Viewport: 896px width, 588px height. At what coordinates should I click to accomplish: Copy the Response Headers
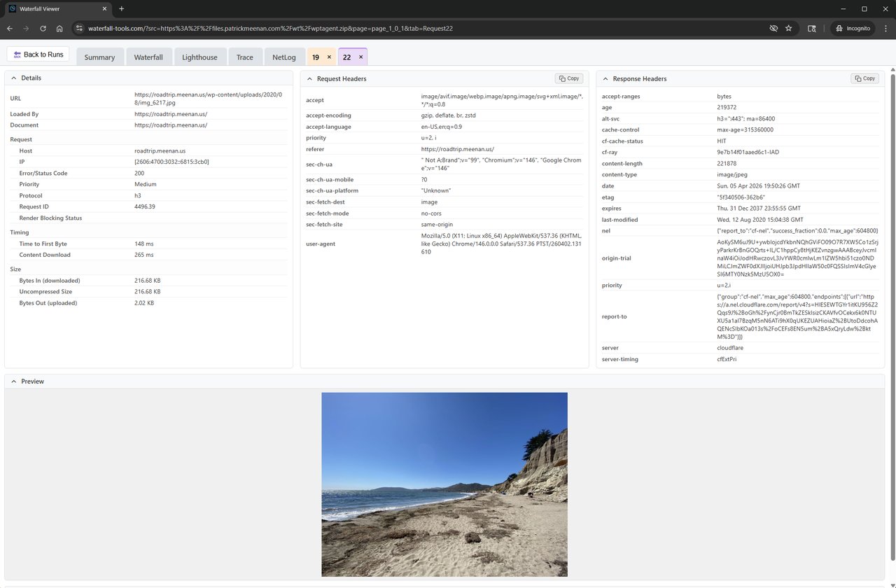(x=864, y=78)
